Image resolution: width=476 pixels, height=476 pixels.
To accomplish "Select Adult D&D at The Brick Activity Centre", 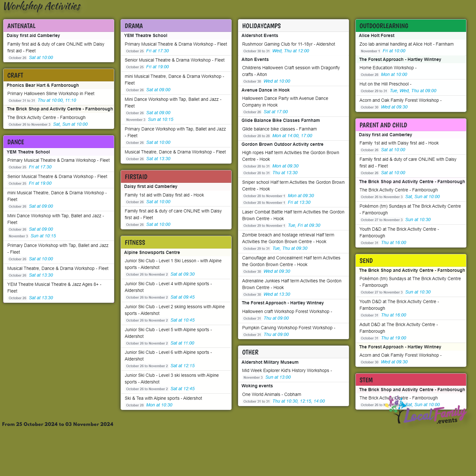I will pos(399,328).
